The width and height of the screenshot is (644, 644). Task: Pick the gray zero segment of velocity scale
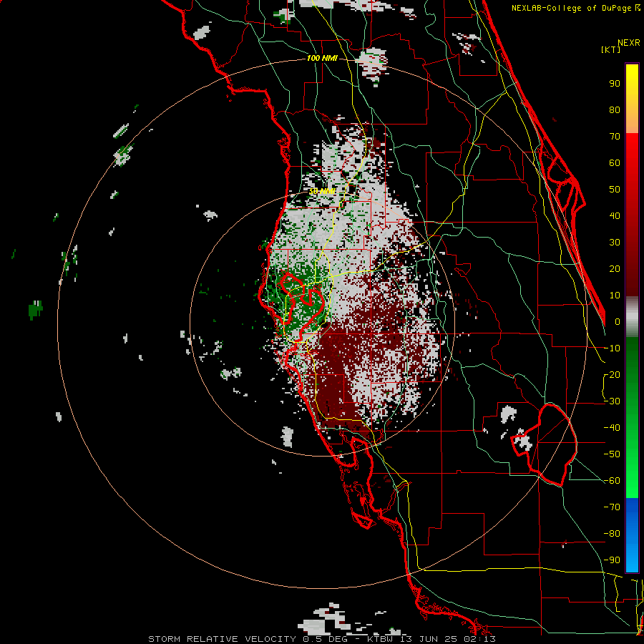point(632,317)
